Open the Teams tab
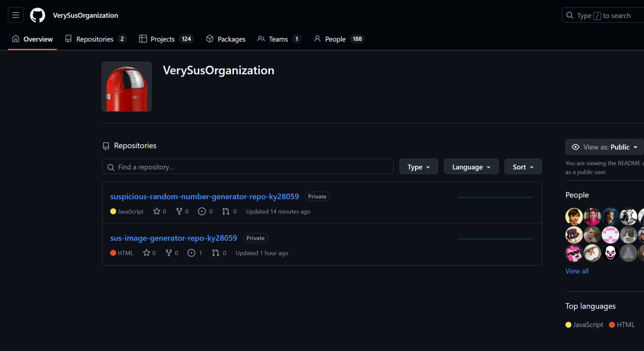The image size is (644, 351). tap(279, 39)
